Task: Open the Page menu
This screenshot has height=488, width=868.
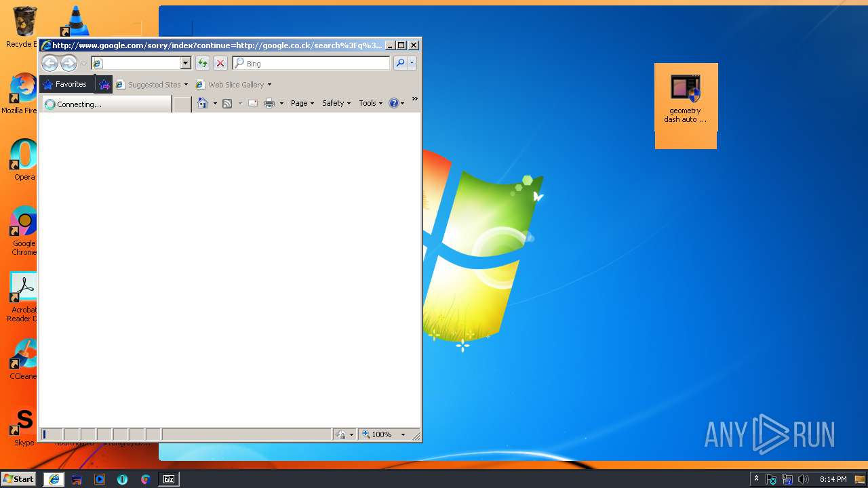Action: click(x=302, y=103)
